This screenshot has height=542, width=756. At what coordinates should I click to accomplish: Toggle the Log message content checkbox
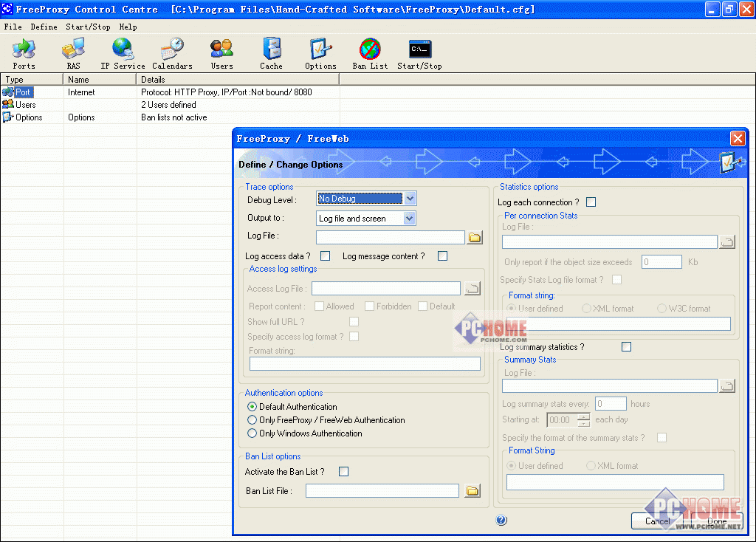click(x=443, y=256)
